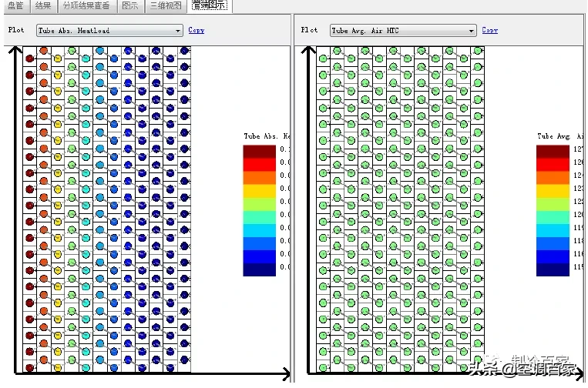Click turquoise swatch in heatload legend
The image size is (588, 388).
tap(259, 217)
